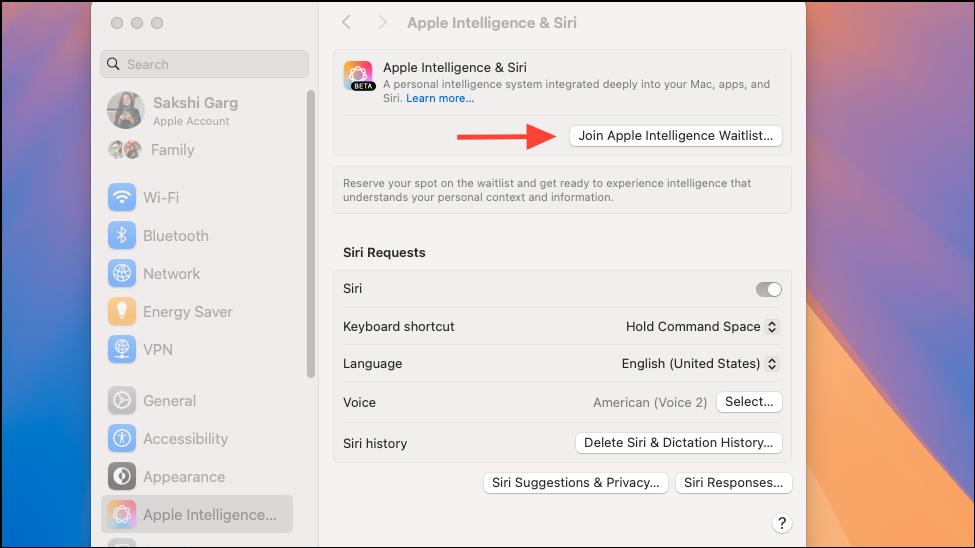Open the Keyboard shortcut dropdown
975x548 pixels.
pos(702,327)
